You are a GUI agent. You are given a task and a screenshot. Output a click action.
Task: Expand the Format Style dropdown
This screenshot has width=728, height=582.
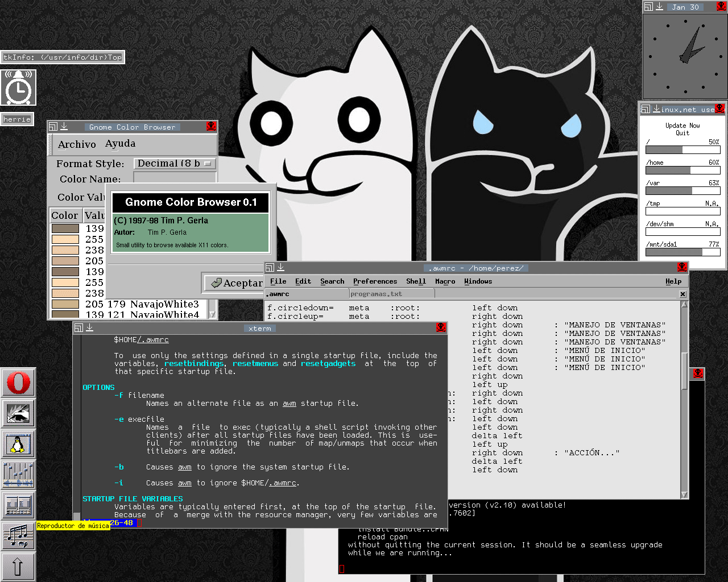click(x=175, y=164)
